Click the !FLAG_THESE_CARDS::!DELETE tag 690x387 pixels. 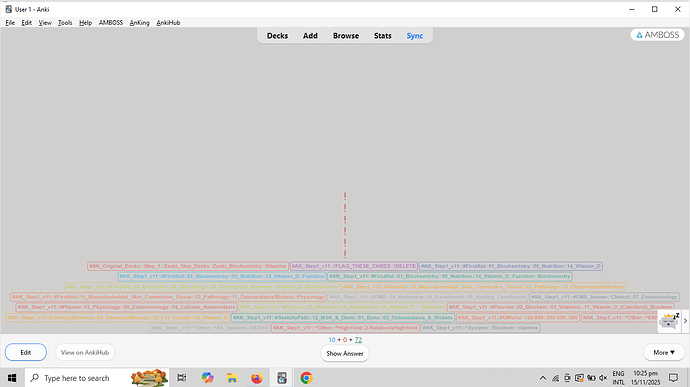pyautogui.click(x=354, y=266)
